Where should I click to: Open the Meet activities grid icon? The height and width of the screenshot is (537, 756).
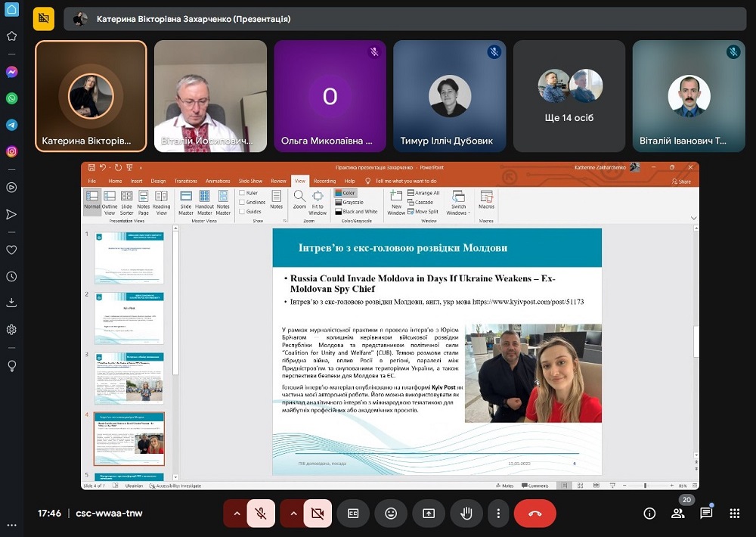pos(734,514)
